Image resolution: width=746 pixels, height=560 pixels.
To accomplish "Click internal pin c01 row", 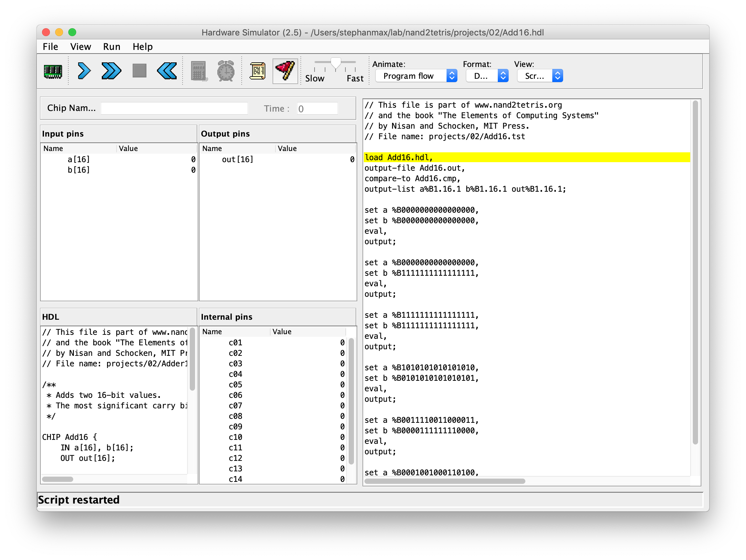I will pyautogui.click(x=273, y=343).
